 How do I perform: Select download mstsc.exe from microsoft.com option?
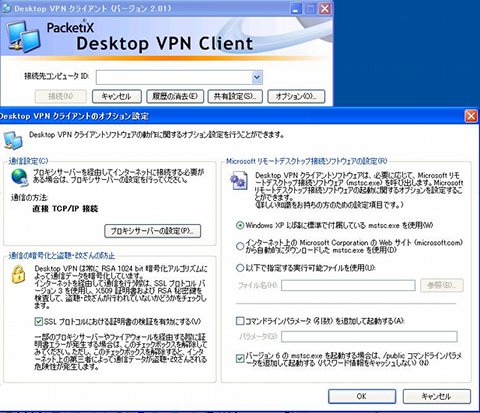click(x=240, y=246)
